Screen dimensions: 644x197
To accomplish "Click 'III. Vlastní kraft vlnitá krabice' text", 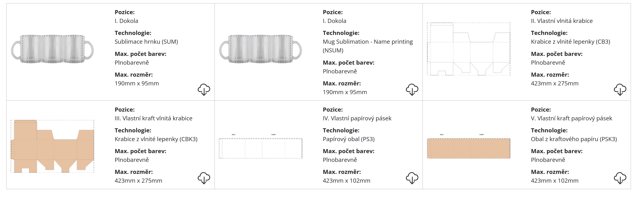I will click(153, 118).
